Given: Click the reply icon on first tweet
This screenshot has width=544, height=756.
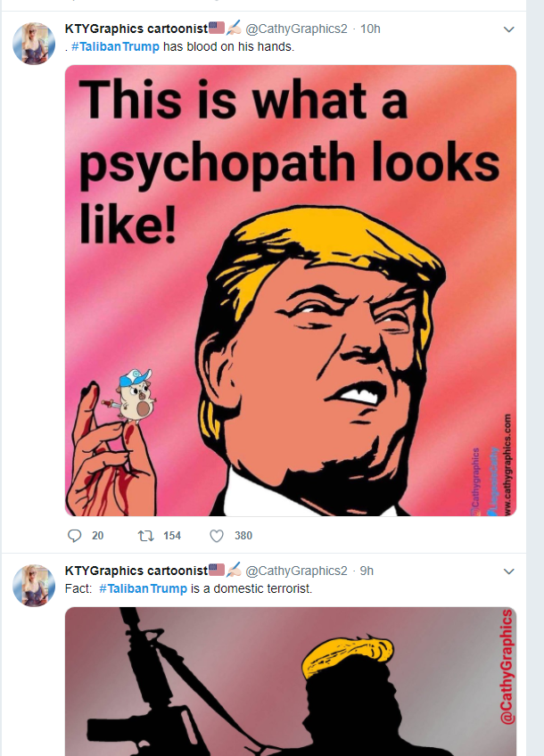Looking at the screenshot, I should click(74, 536).
